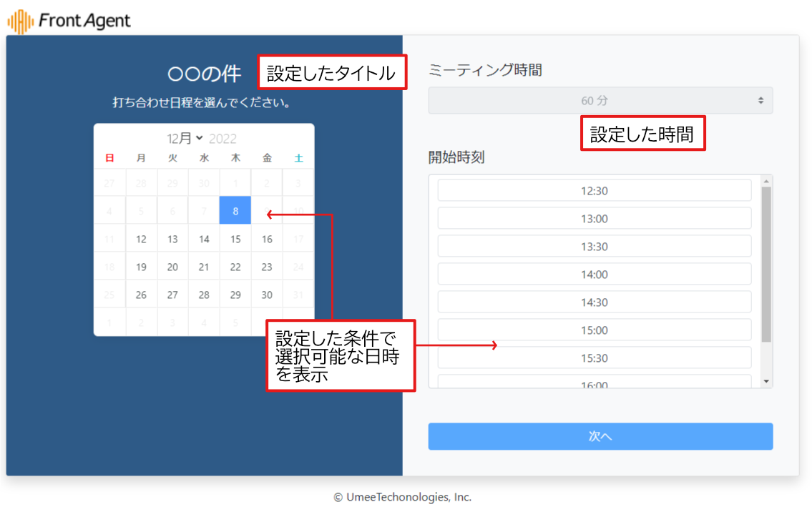Viewport: 812px width, 512px height.
Task: Pick the 15:00 start time
Action: 594,330
